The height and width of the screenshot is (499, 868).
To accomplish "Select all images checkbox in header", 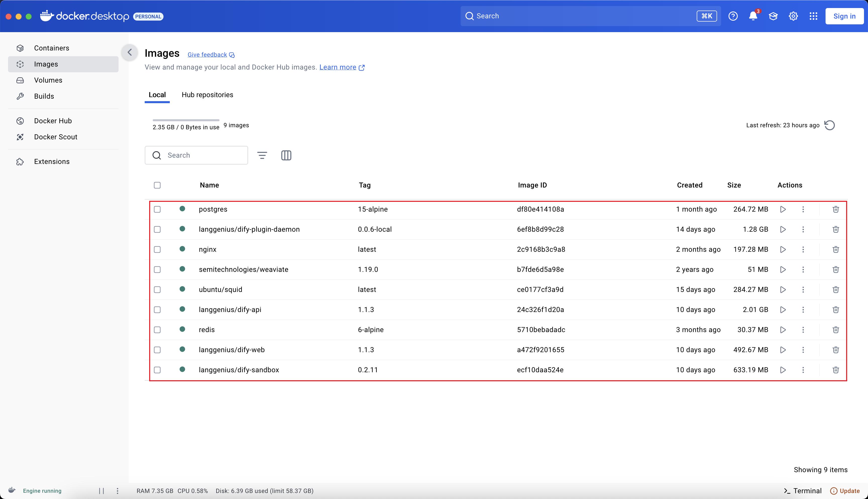I will click(157, 185).
